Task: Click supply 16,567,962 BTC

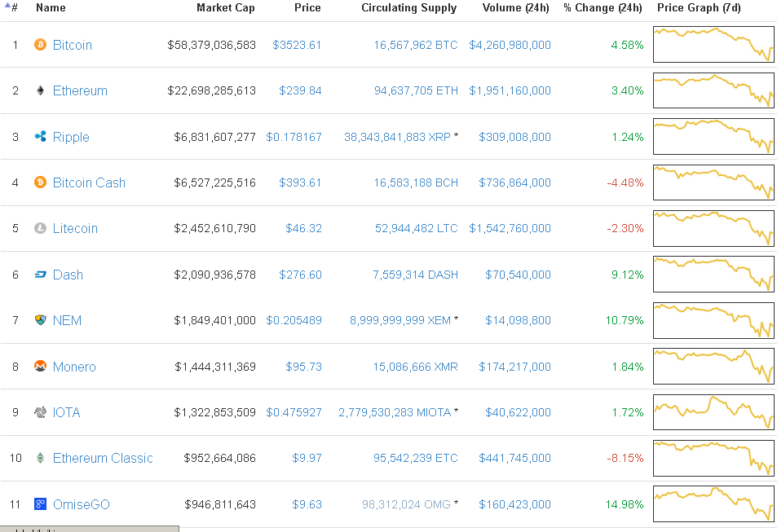Action: point(416,45)
